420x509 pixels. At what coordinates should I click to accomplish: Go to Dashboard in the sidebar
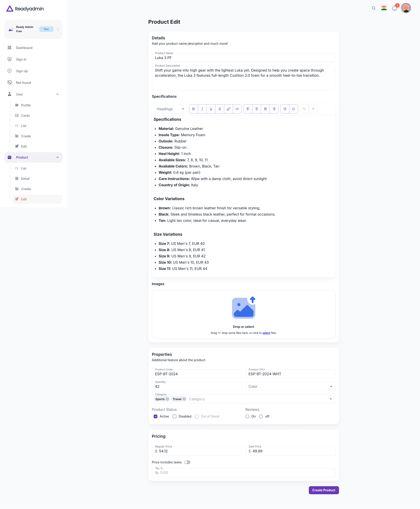pos(24,48)
